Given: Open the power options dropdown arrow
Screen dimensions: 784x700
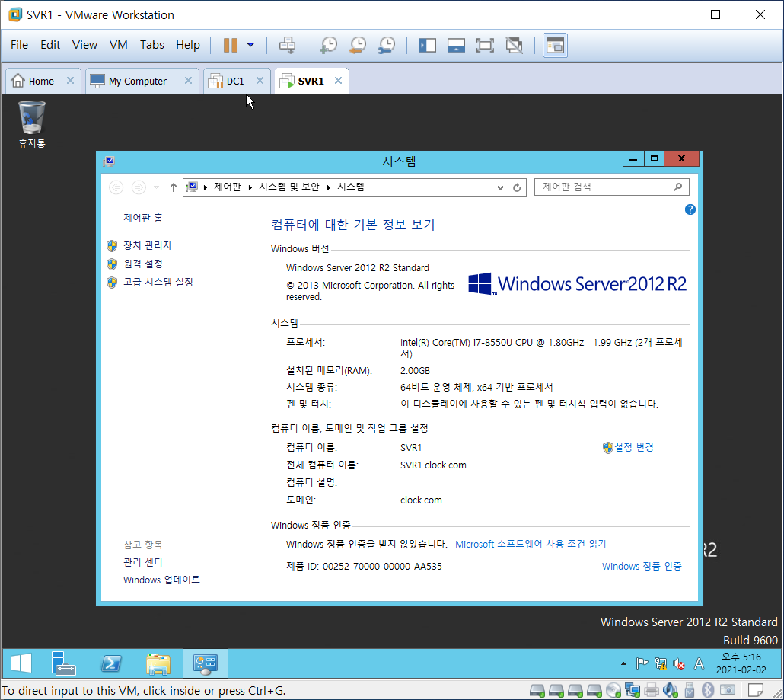Looking at the screenshot, I should pos(250,45).
